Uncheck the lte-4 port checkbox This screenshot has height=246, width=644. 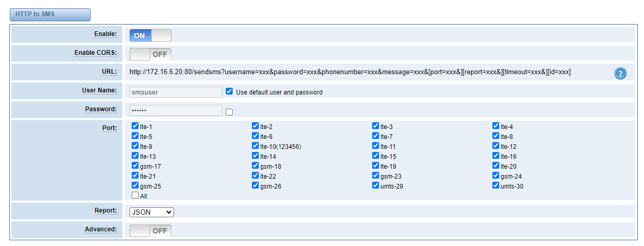[496, 126]
